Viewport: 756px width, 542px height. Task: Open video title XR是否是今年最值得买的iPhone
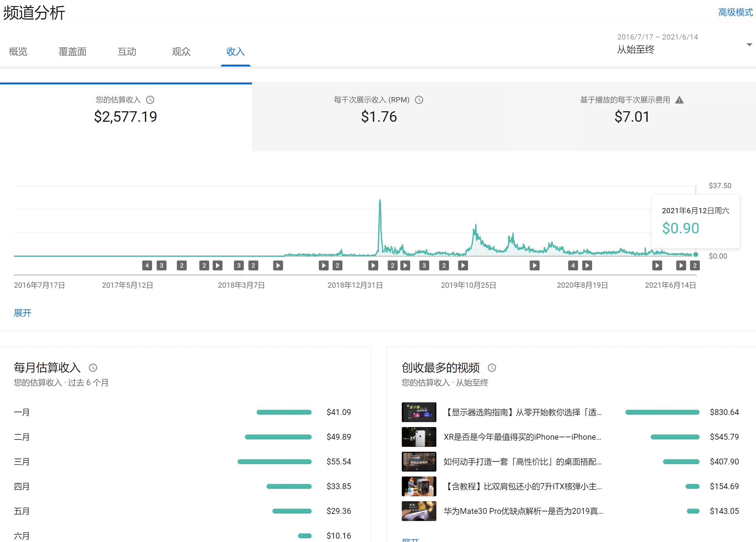523,437
